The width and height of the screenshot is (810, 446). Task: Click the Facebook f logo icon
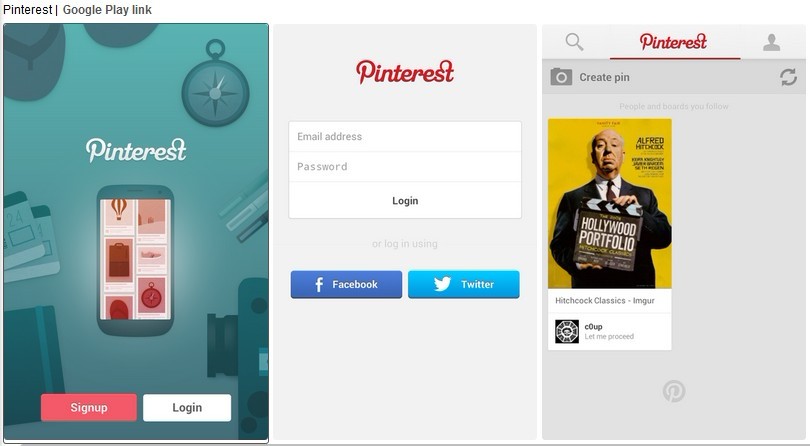319,284
